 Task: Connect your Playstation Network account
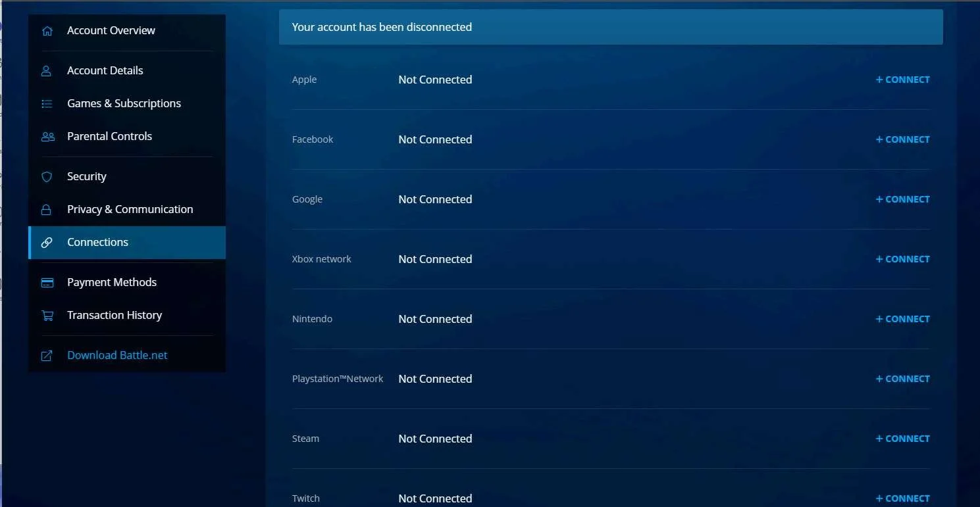pos(902,379)
